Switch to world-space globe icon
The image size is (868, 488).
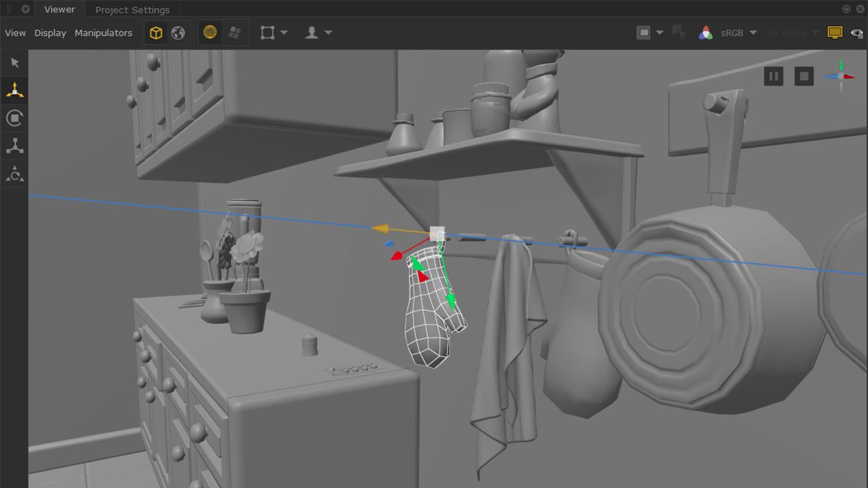pyautogui.click(x=178, y=33)
